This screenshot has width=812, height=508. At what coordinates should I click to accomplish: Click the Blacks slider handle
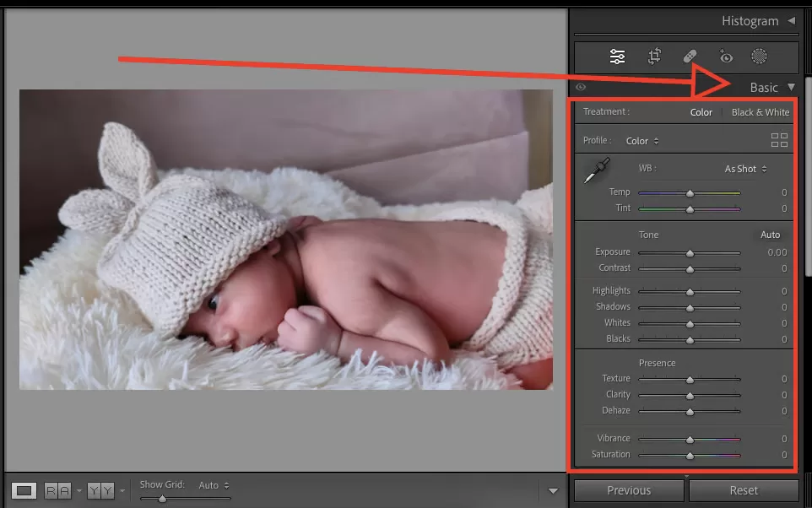tap(690, 340)
